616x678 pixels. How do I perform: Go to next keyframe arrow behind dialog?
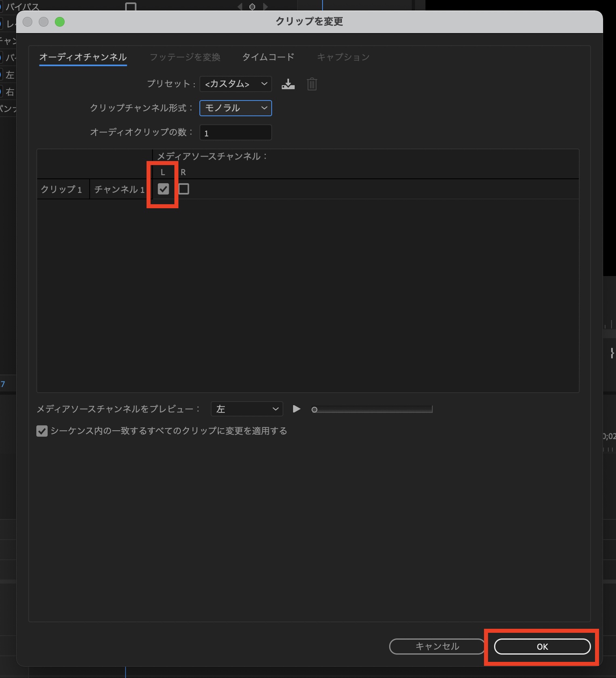pyautogui.click(x=265, y=6)
